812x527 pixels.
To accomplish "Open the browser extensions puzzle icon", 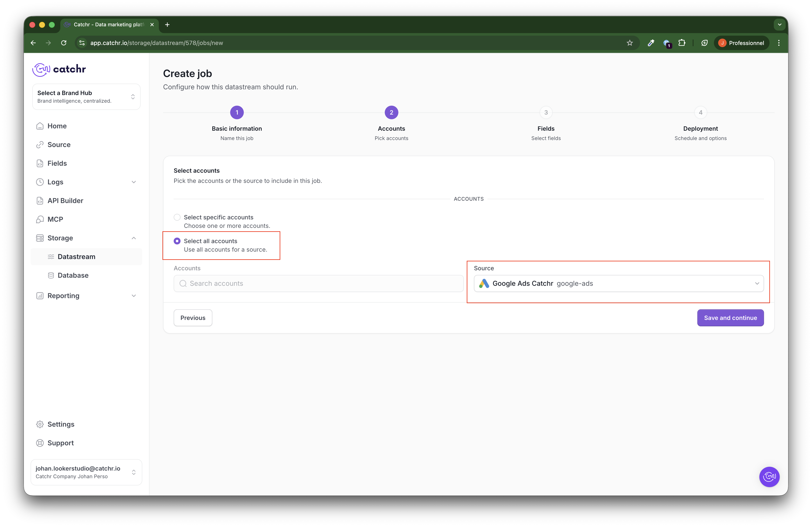I will tap(681, 43).
